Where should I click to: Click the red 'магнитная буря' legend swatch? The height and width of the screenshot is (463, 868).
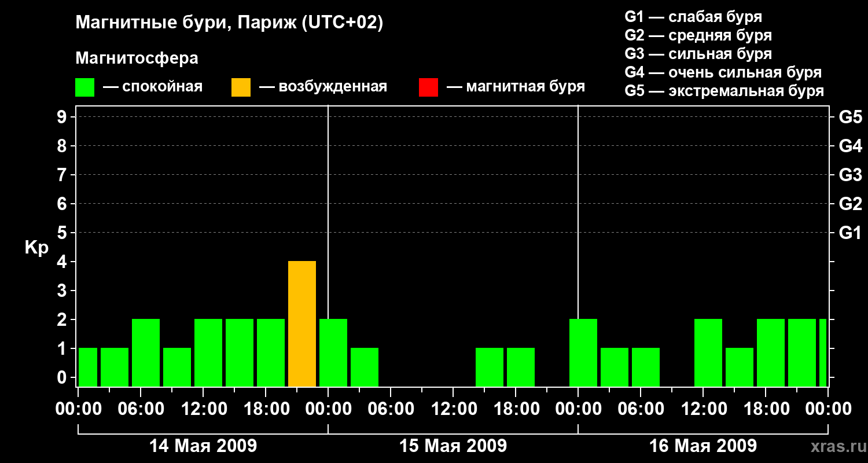(428, 87)
